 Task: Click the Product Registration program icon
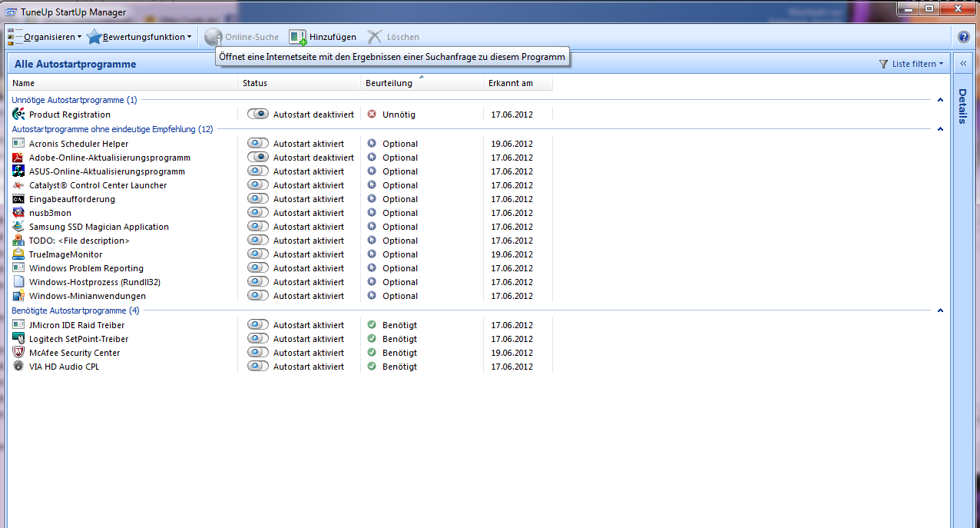[x=18, y=114]
